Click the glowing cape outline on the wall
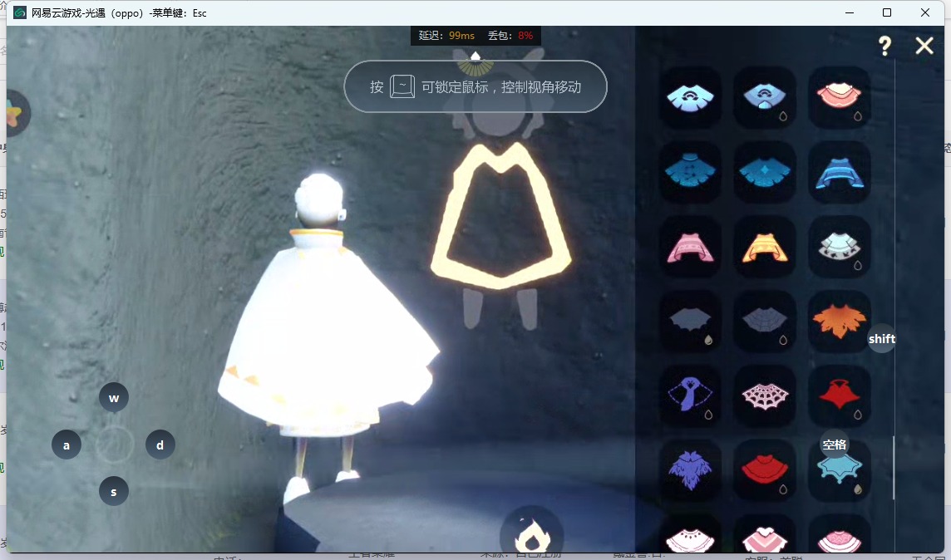Screen dimensions: 951x560 coord(500,216)
